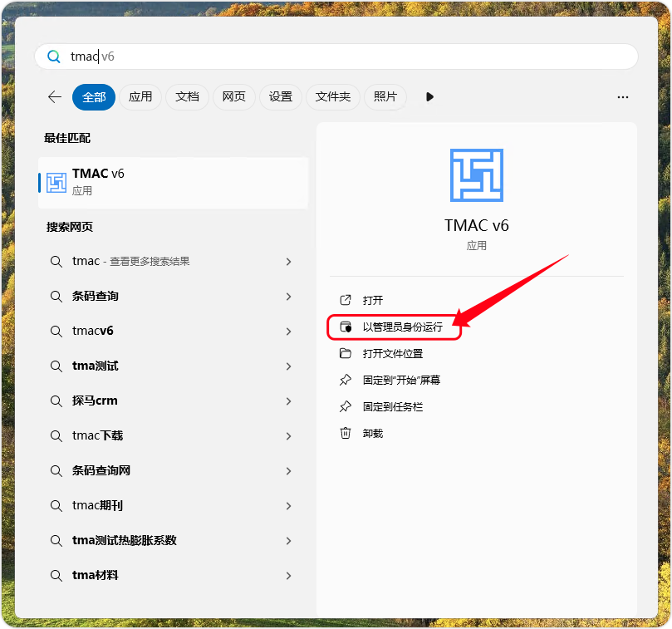Viewport: 672px width, 629px height.
Task: Choose 固定到"开始"屏幕
Action: click(x=401, y=381)
